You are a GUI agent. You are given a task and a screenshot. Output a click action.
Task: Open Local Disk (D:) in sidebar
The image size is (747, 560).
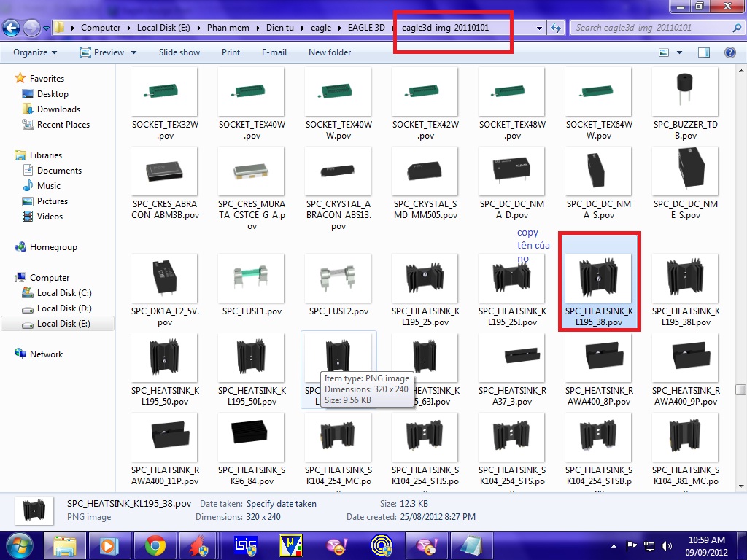pos(64,308)
